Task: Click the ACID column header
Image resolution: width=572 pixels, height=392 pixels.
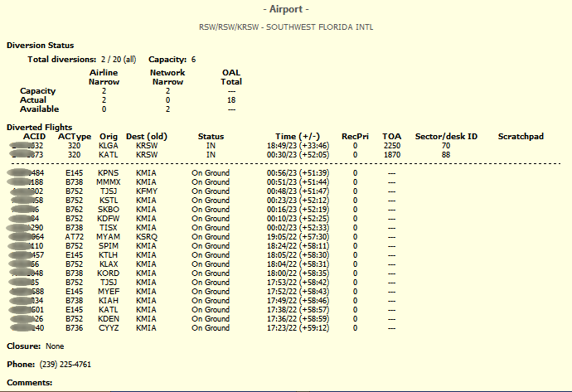Action: [34, 136]
